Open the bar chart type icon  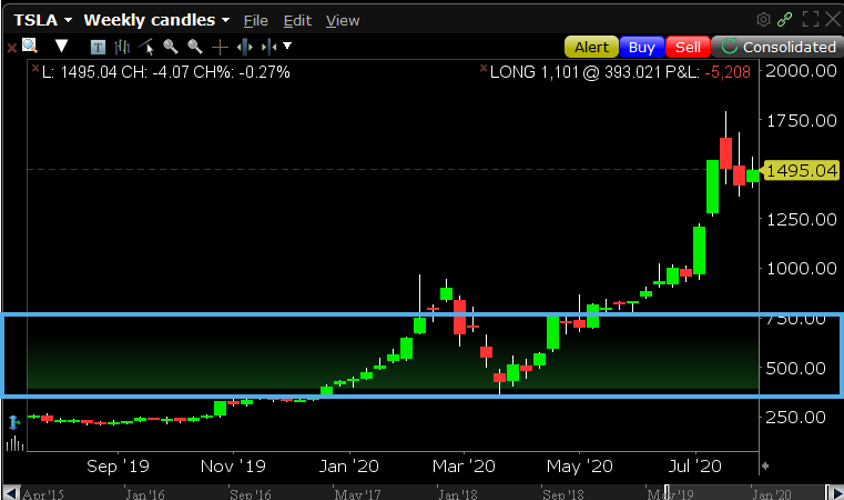123,46
